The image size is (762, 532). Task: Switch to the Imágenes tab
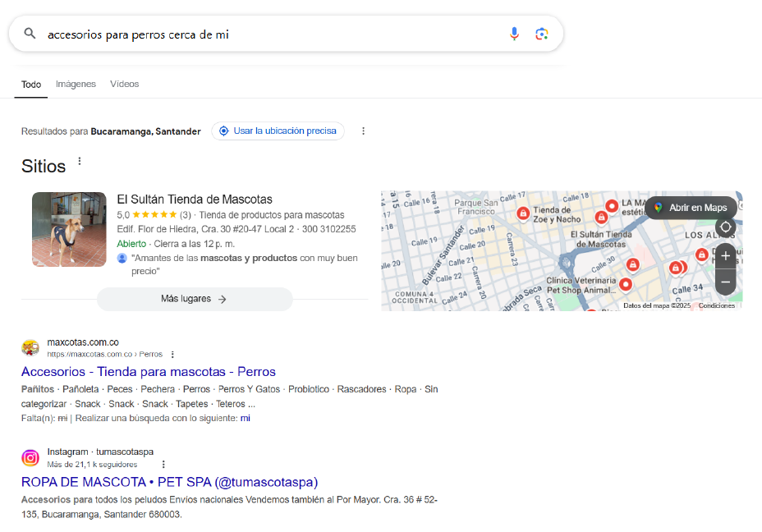click(x=76, y=84)
